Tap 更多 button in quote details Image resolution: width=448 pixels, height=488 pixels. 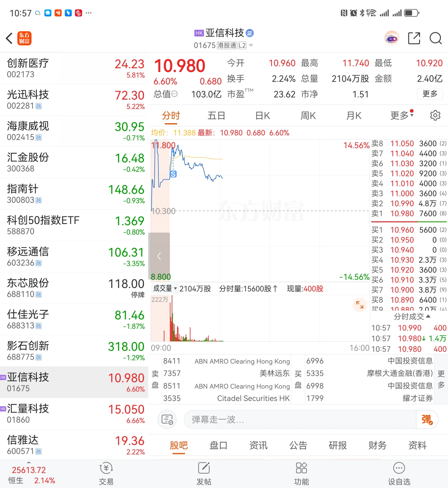click(x=430, y=94)
